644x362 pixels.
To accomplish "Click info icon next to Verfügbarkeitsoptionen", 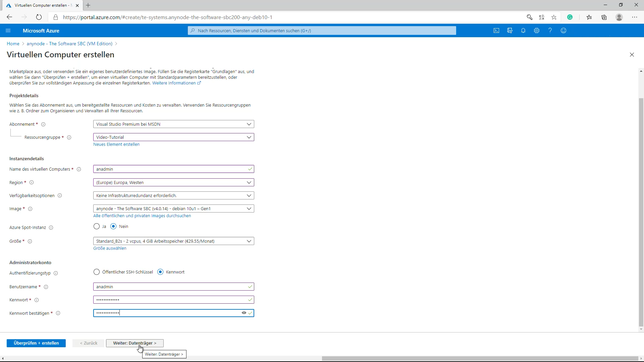I will 60,196.
